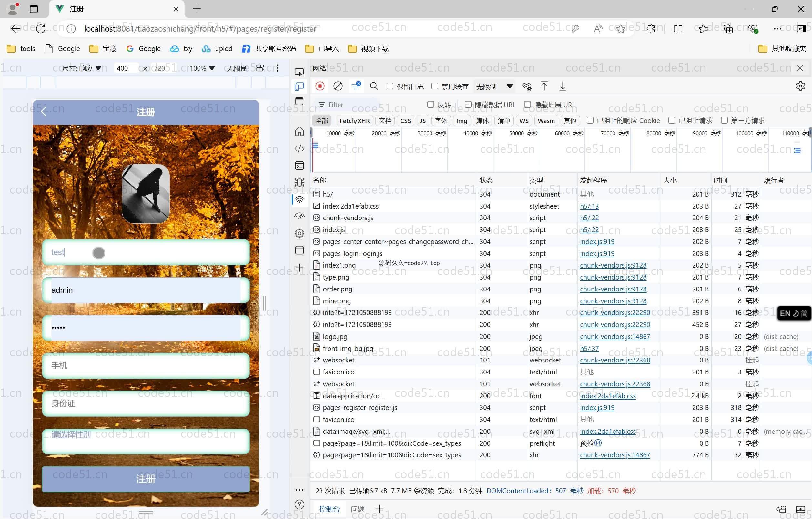Screen dimensions: 812x519
Task: Open the Application panel icon
Action: pos(299,250)
